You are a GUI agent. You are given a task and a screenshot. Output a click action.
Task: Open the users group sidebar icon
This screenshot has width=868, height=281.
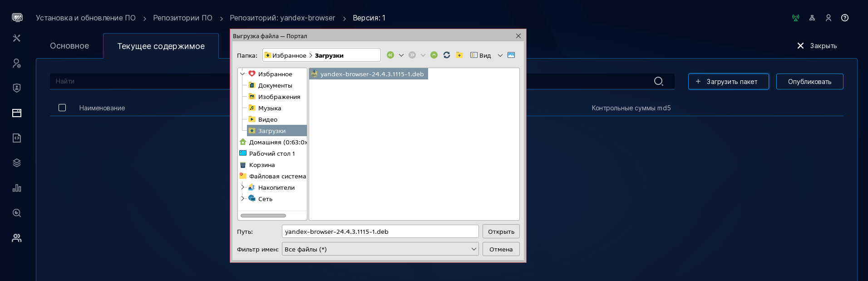17,238
